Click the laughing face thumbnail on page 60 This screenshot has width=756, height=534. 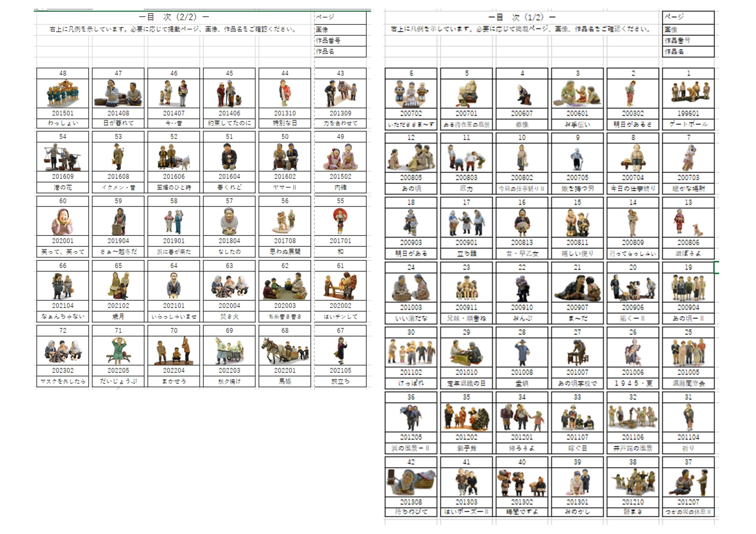(x=62, y=221)
